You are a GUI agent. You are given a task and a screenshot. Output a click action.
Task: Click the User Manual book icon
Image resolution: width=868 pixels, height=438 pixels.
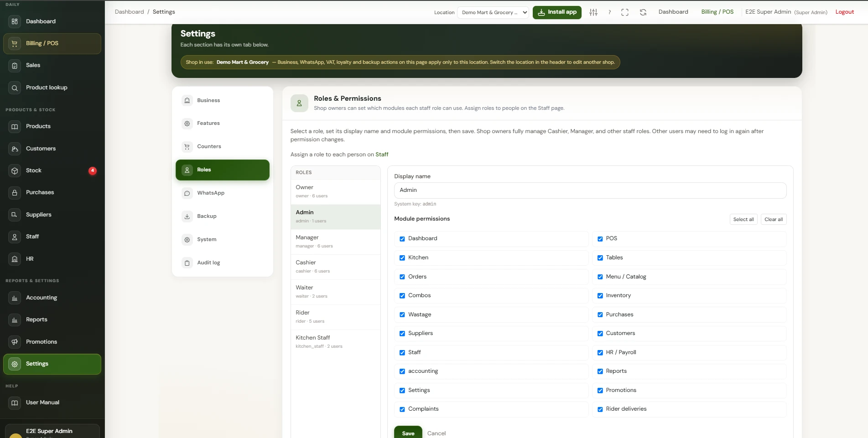[x=15, y=403]
